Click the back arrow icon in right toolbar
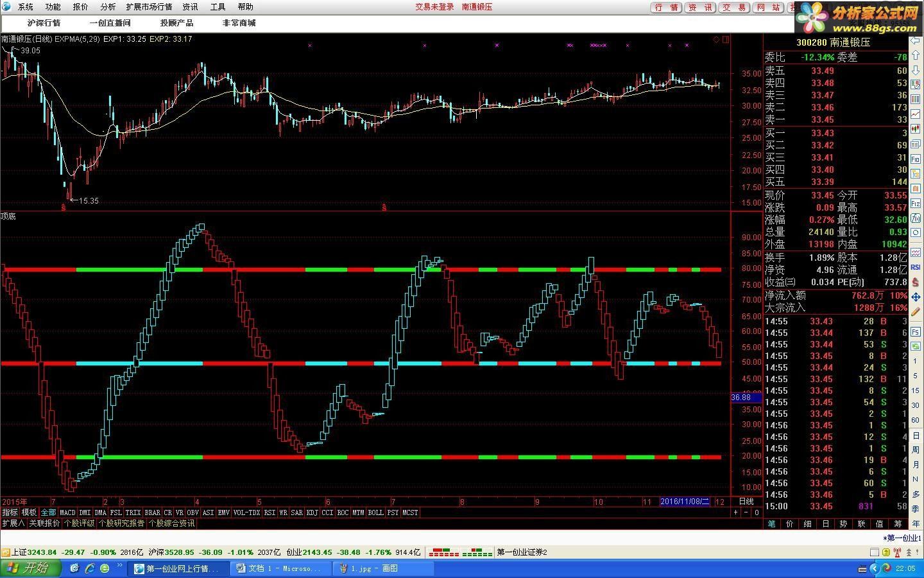Screen dimensions: 924x578 pos(916,40)
